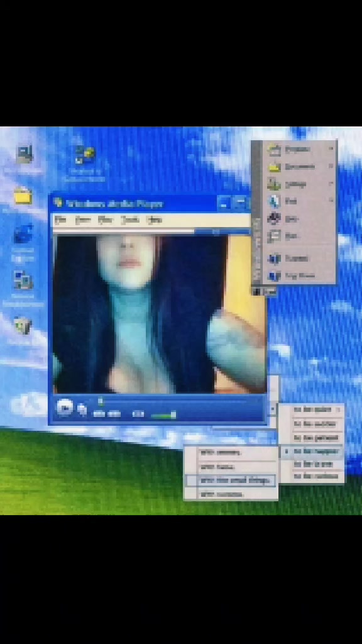Expand the Documents submenu arrow
Screen dimensions: 362x644
coord(331,166)
